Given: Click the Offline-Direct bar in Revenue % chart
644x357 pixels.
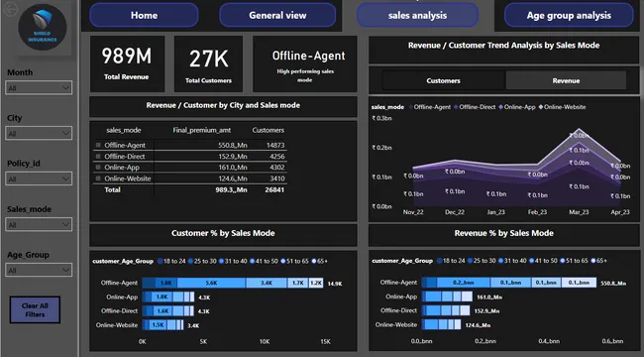Looking at the screenshot, I should tap(446, 310).
